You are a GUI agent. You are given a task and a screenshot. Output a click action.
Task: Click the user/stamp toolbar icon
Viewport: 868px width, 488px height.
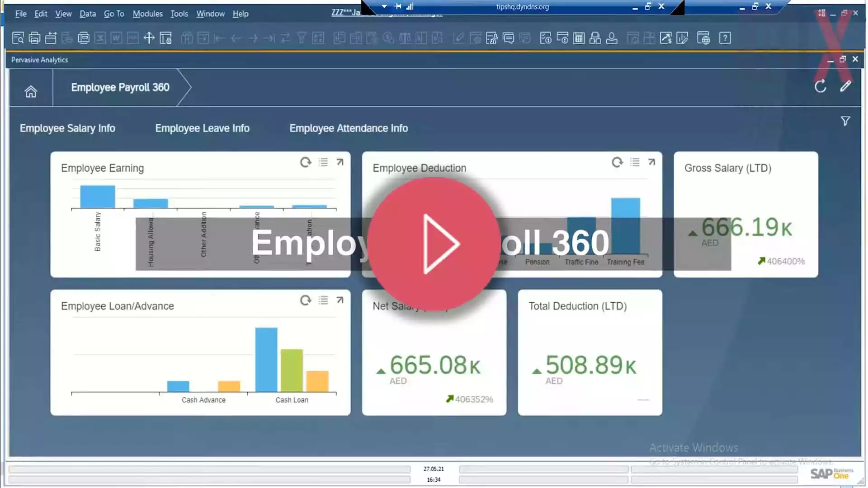point(612,38)
